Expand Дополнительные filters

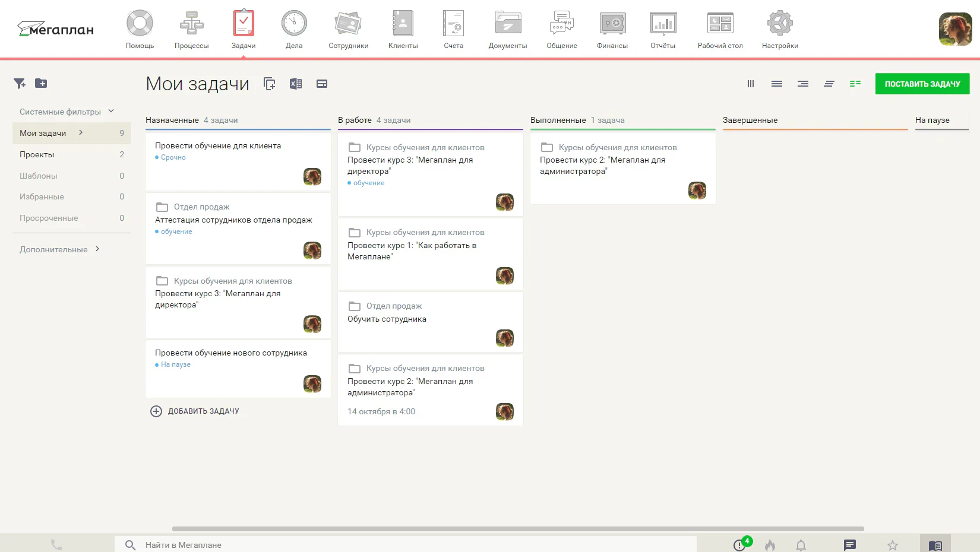tap(60, 249)
